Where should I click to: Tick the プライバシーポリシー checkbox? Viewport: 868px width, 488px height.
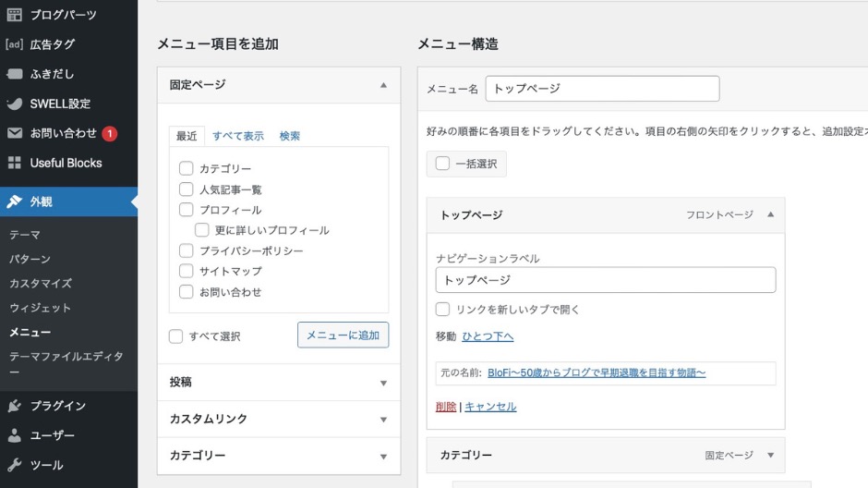(x=187, y=250)
